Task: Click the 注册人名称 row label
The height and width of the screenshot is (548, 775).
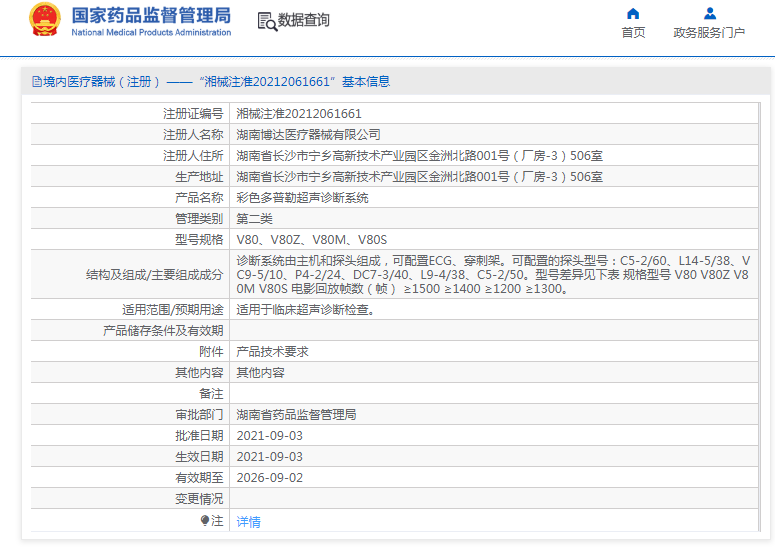Action: pos(193,134)
